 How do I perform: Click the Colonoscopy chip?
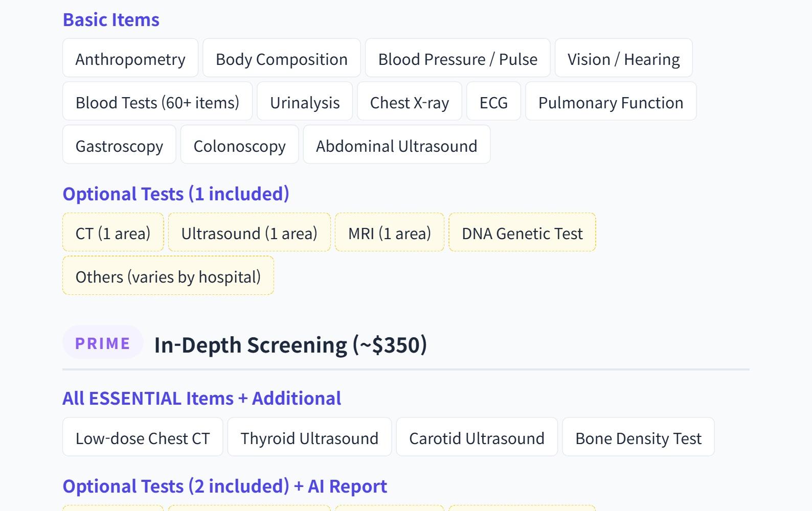pyautogui.click(x=239, y=145)
